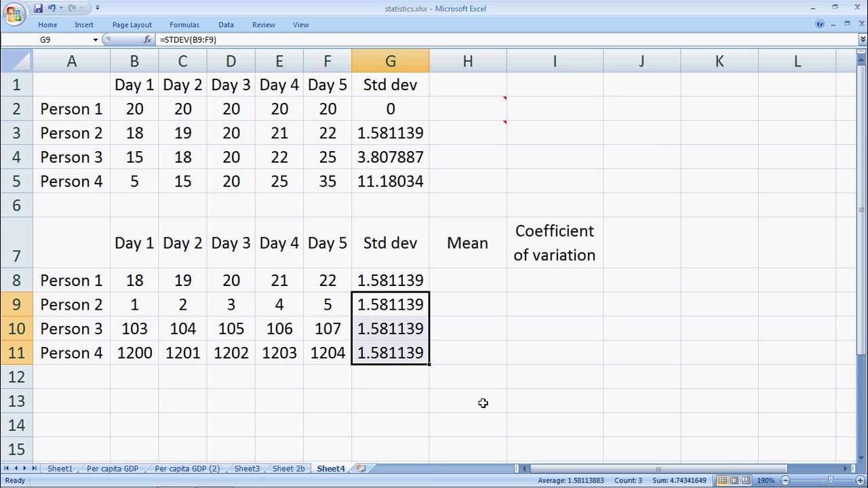
Task: Click the 190% zoom level button
Action: coord(766,481)
